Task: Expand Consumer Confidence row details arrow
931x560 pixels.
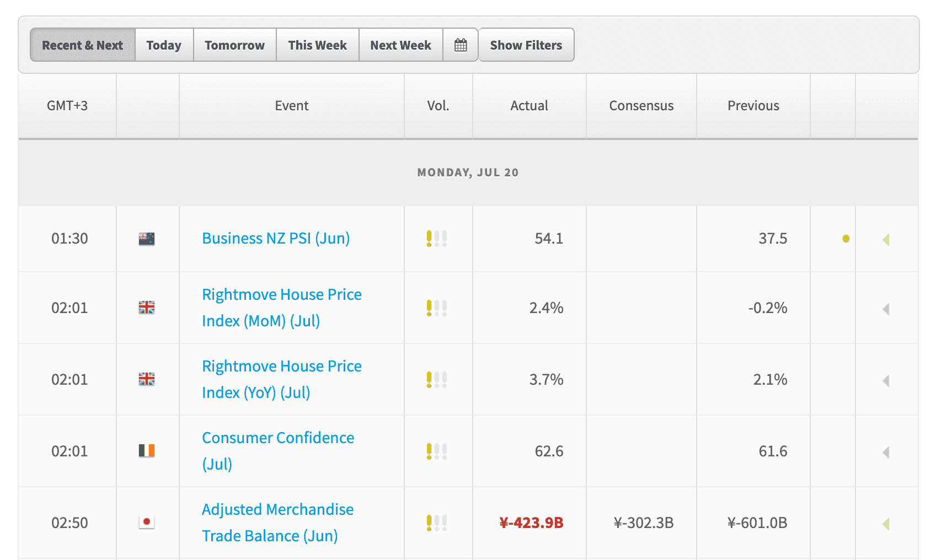Action: coord(886,453)
